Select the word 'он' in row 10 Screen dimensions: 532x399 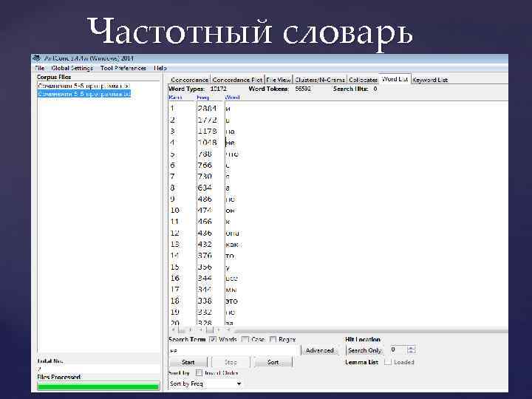[x=230, y=211]
